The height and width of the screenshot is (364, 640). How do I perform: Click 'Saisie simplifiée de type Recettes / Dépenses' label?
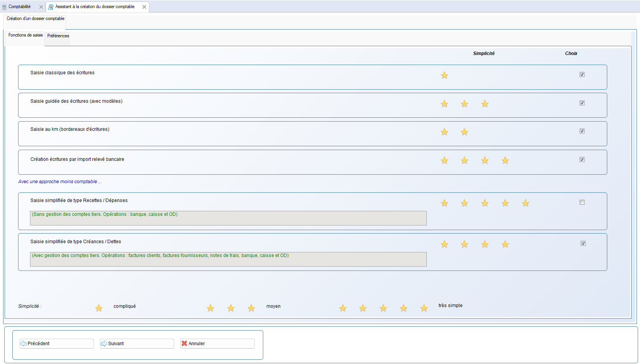click(79, 200)
